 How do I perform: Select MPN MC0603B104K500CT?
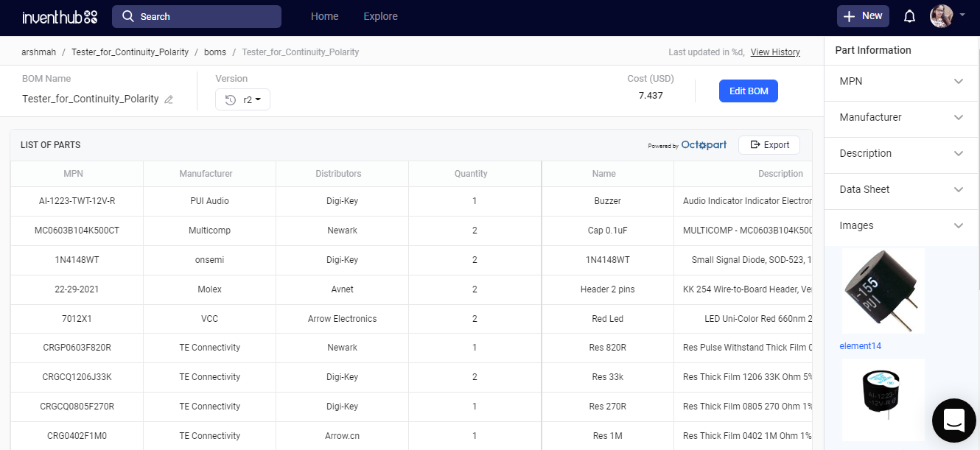(x=77, y=231)
